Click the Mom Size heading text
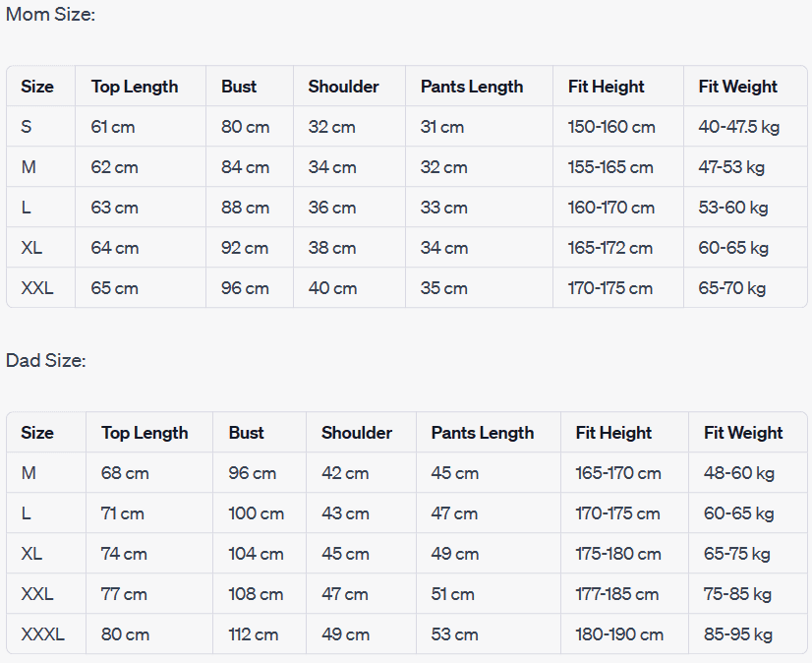The width and height of the screenshot is (812, 663). tap(50, 15)
